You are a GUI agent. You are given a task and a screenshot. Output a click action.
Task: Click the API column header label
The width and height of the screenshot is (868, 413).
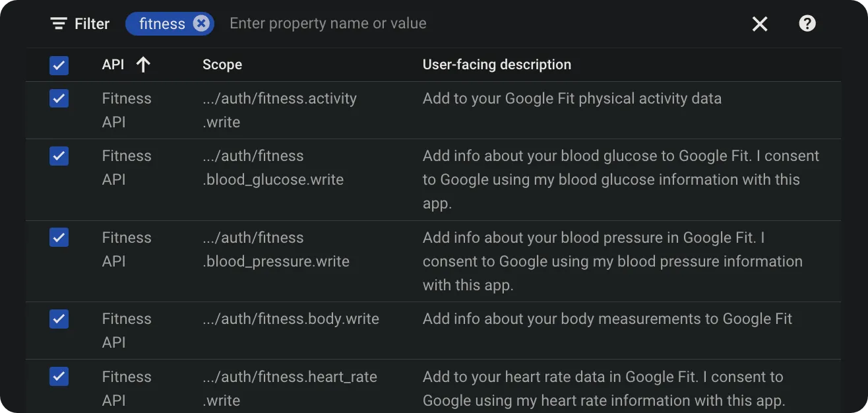[113, 65]
